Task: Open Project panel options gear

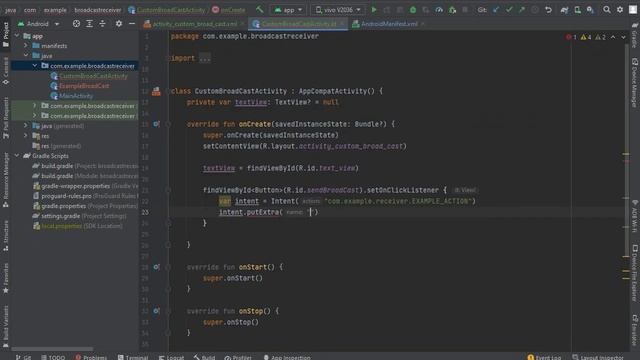Action: click(119, 24)
